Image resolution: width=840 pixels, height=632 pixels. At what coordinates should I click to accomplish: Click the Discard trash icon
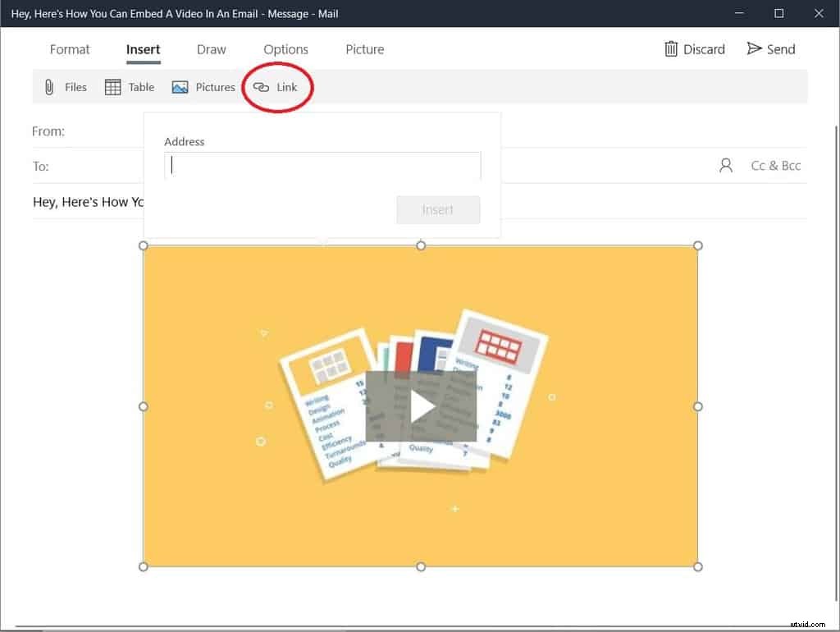[x=670, y=48]
